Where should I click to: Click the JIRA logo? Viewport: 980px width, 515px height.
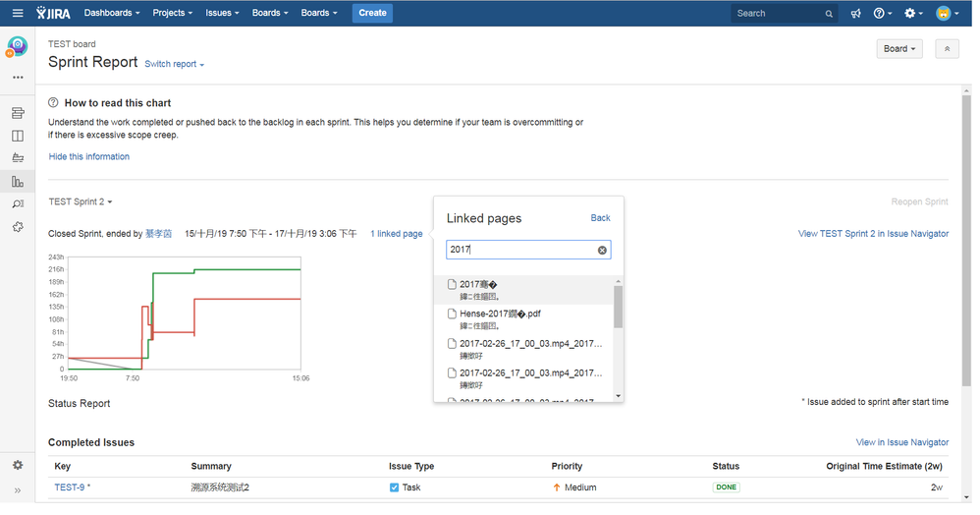point(53,13)
